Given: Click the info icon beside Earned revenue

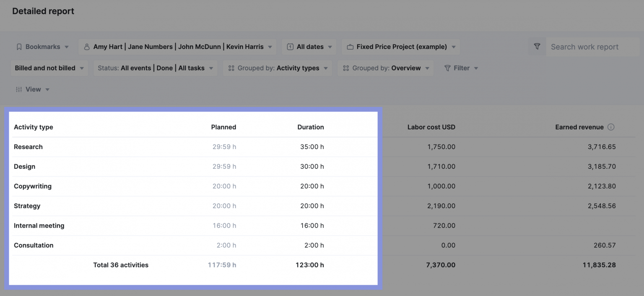Looking at the screenshot, I should [x=611, y=127].
